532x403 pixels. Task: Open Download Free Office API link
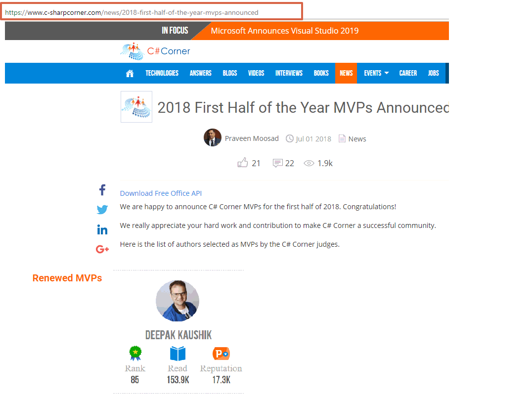point(161,193)
